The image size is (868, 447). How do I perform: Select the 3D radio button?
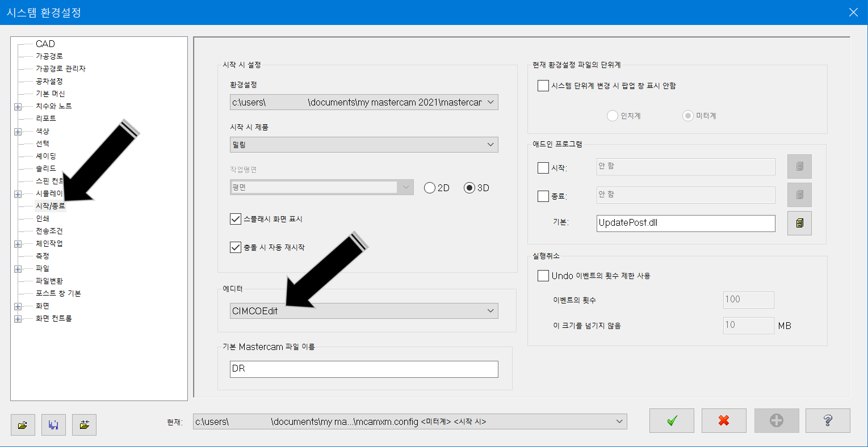pos(469,188)
